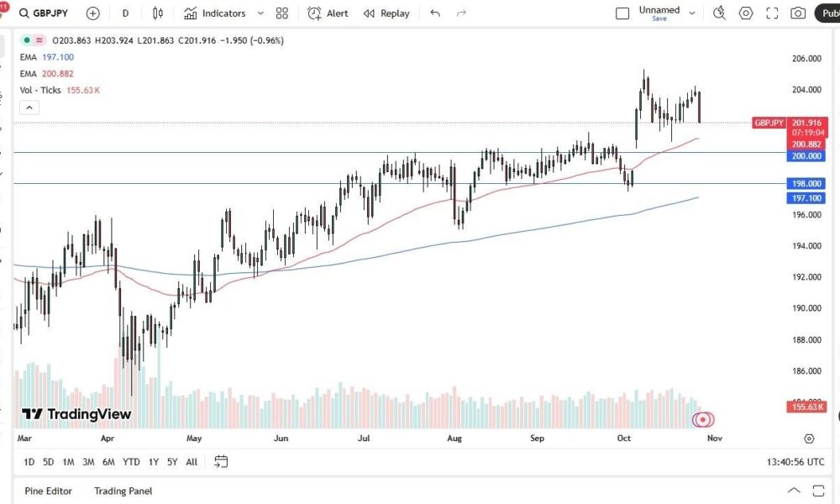Viewport: 840px width, 504px height.
Task: Select the layout setup square checkbox icon
Action: coord(622,13)
